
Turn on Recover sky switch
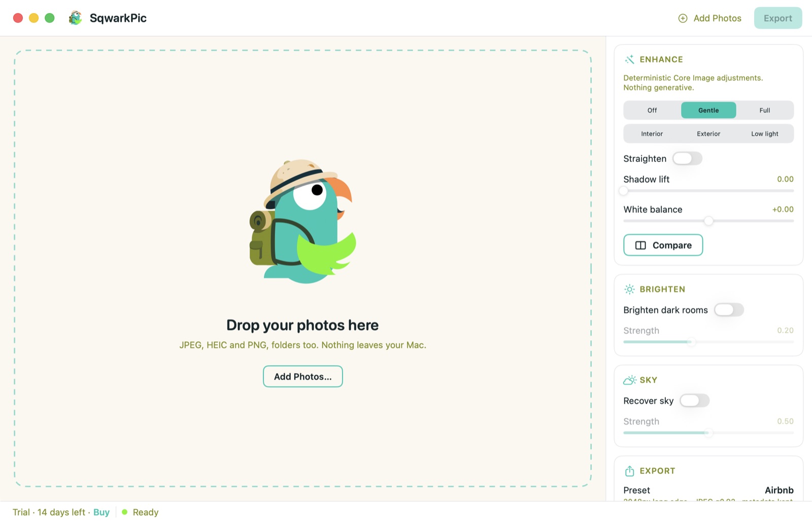[694, 401]
